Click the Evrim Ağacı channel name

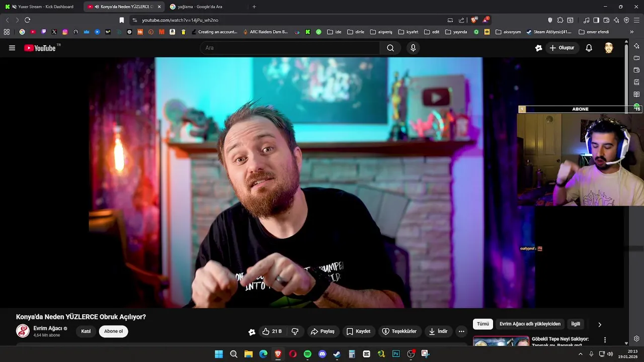(x=48, y=328)
